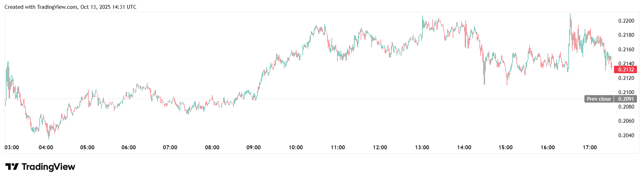Click the 0.2100 price axis label
This screenshot has height=180, width=644.
pyautogui.click(x=626, y=92)
